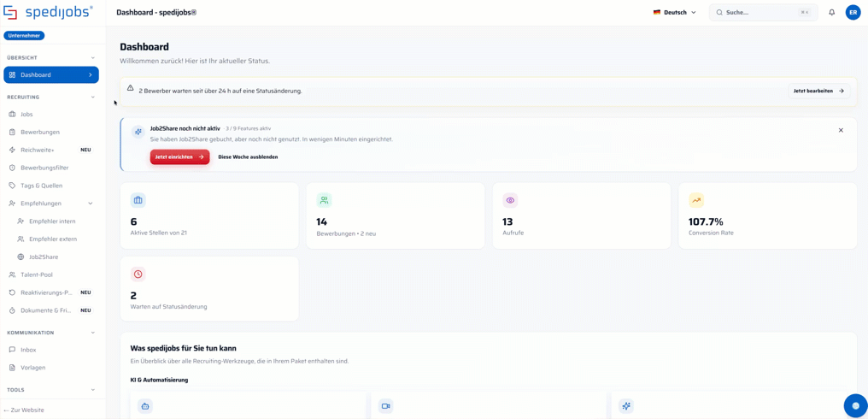Collapse the RECRUITING section chevron
This screenshot has height=419, width=868.
pyautogui.click(x=93, y=97)
